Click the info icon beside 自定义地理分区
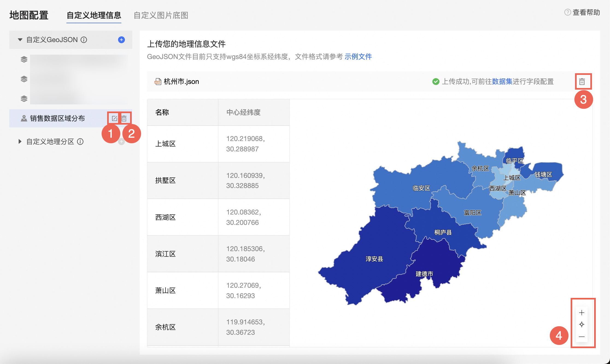Image resolution: width=610 pixels, height=364 pixels. point(81,141)
